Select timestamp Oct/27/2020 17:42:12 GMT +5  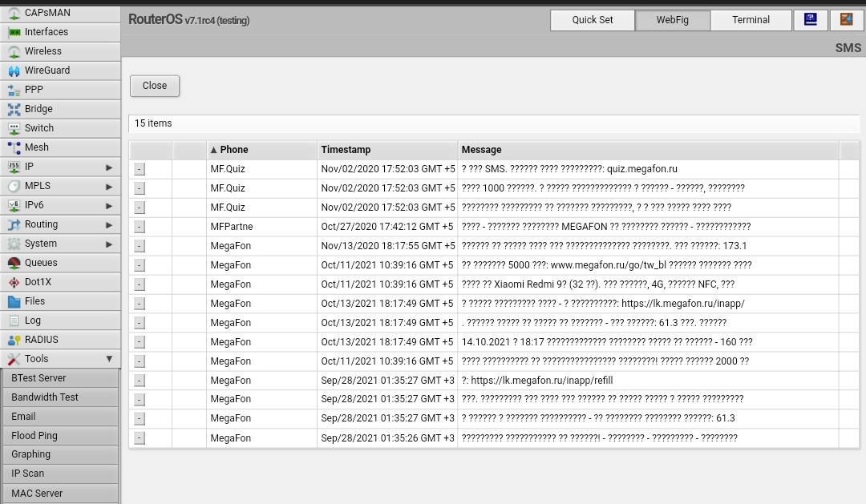click(387, 226)
